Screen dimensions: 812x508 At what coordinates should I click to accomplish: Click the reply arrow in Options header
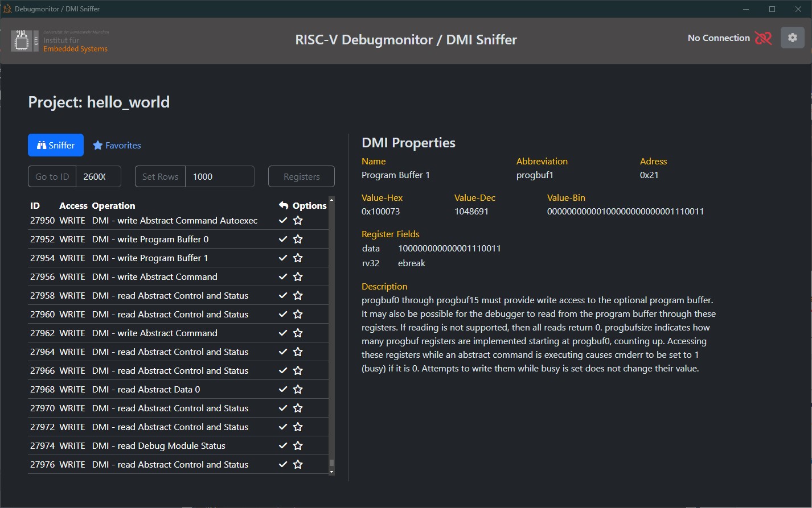[284, 206]
